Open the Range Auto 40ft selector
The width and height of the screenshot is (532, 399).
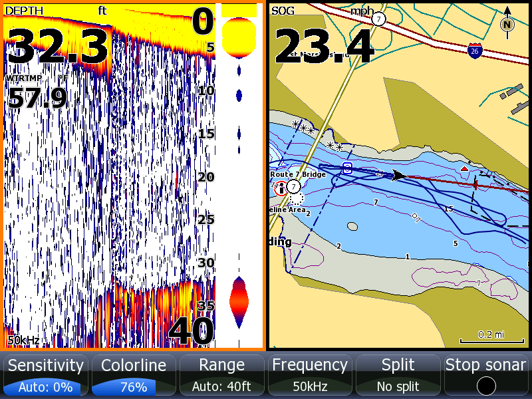(x=222, y=376)
